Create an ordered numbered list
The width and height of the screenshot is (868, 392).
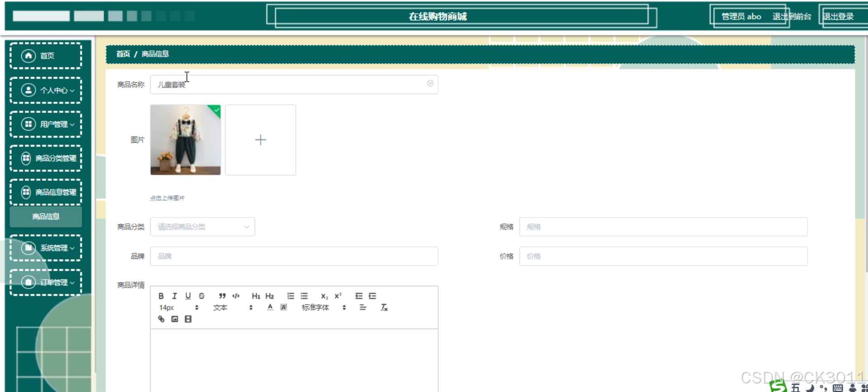click(x=291, y=296)
